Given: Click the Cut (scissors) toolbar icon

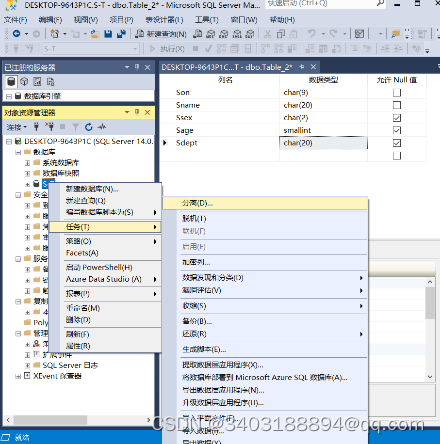Looking at the screenshot, I should pyautogui.click(x=268, y=34).
